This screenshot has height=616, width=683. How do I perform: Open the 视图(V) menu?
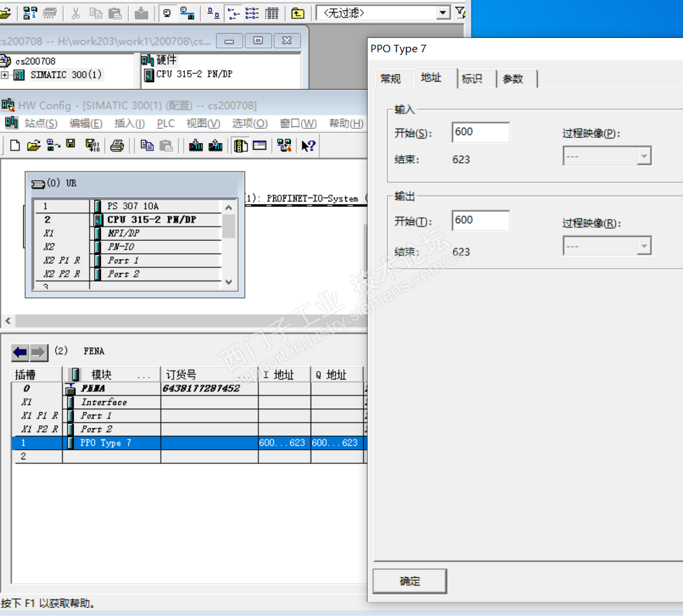pyautogui.click(x=203, y=123)
